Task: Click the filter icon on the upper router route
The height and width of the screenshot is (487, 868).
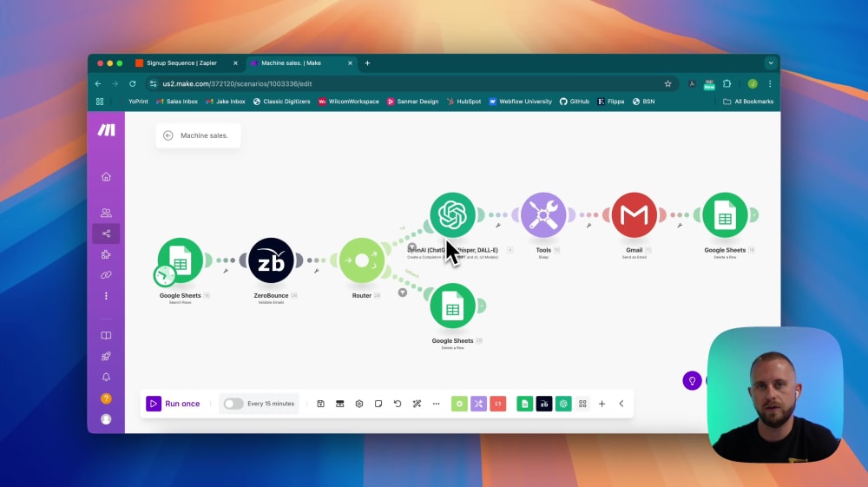Action: (411, 247)
